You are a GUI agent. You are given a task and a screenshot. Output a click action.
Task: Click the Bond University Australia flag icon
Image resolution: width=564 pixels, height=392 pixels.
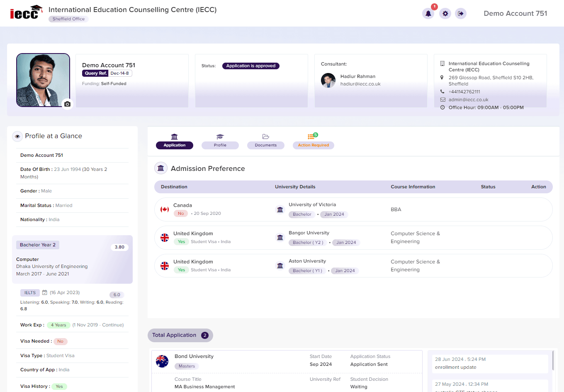pos(162,361)
